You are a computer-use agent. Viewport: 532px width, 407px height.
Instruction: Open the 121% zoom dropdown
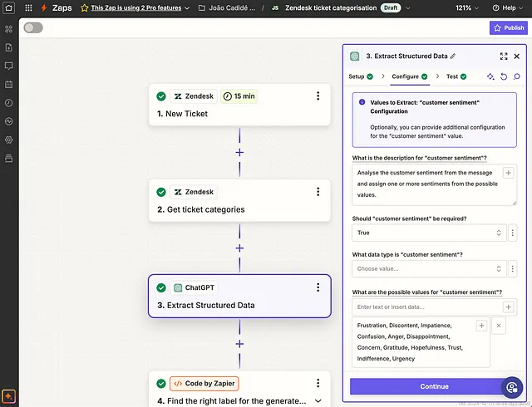click(467, 7)
